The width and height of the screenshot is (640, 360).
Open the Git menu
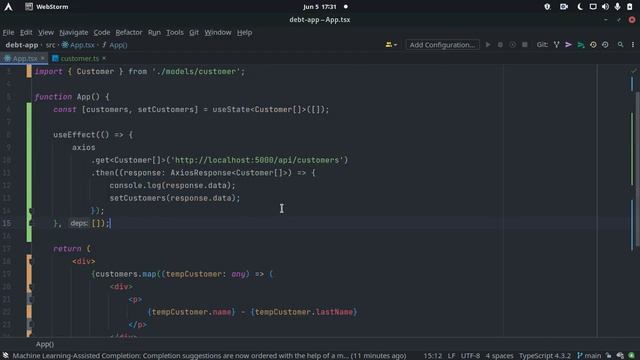194,32
